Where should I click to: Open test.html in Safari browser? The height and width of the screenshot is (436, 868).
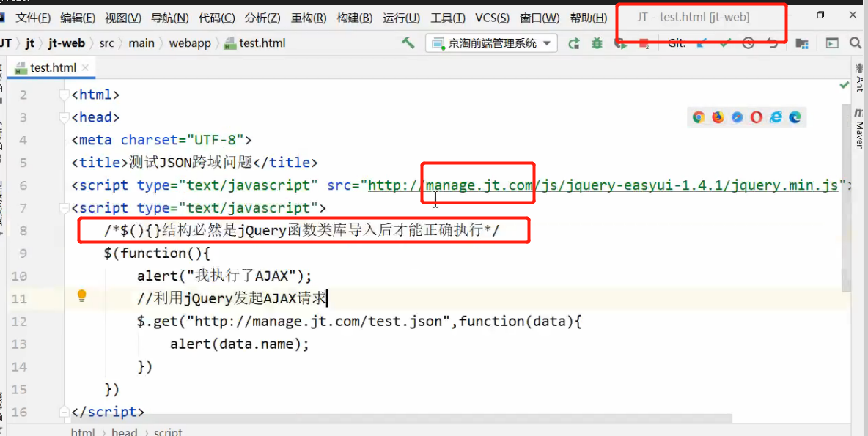click(x=737, y=117)
